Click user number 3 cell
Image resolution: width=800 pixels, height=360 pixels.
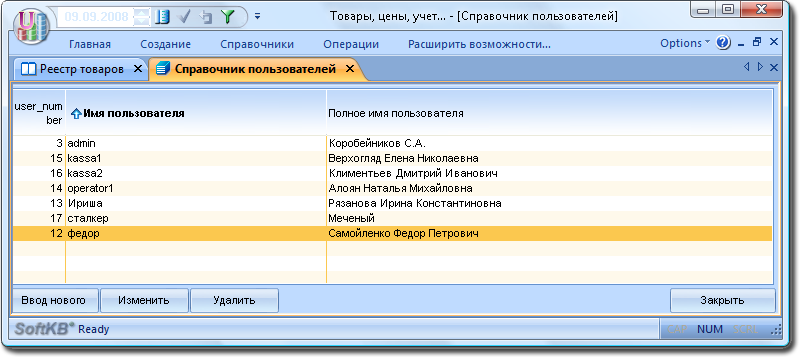[x=39, y=143]
